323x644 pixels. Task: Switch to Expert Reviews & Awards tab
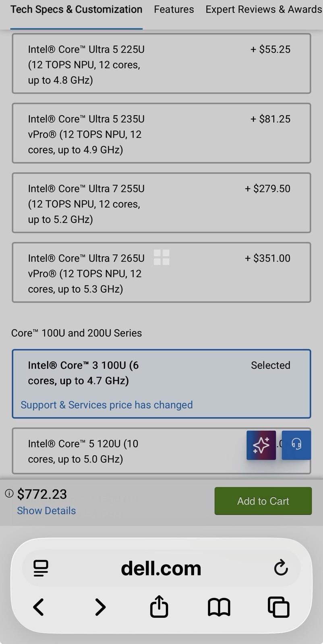click(x=264, y=9)
